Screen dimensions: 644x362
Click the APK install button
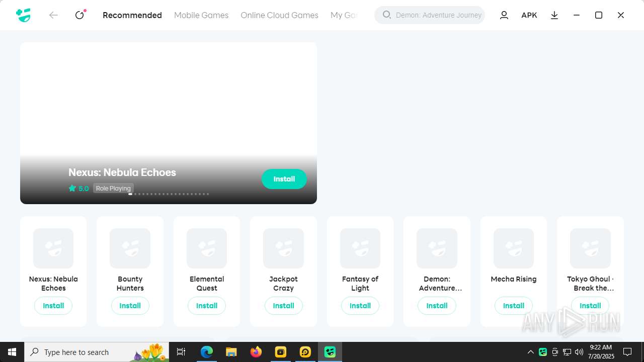(x=529, y=15)
